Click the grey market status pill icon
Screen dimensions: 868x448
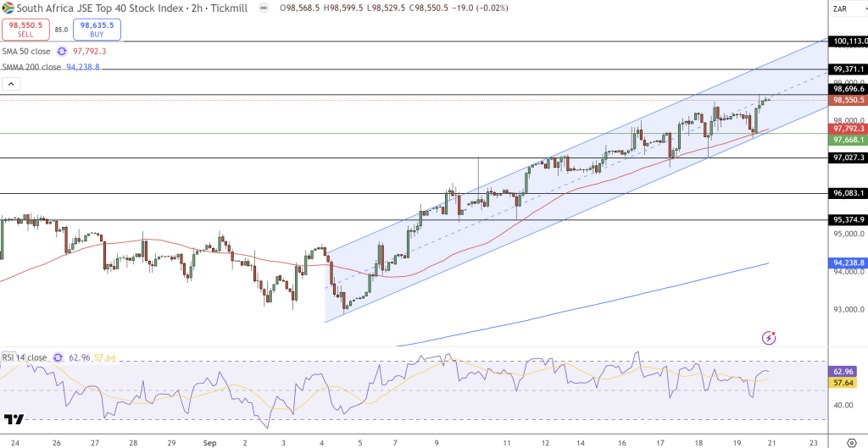[x=264, y=8]
